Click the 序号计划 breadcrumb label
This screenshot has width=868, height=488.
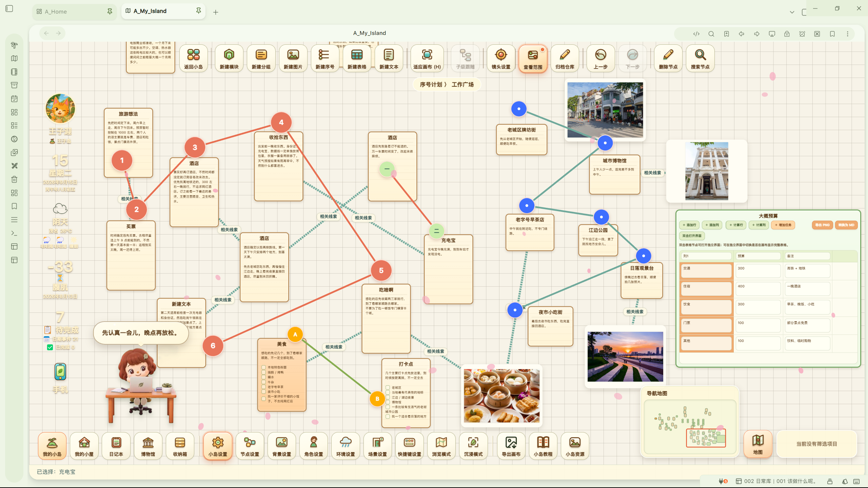(431, 84)
